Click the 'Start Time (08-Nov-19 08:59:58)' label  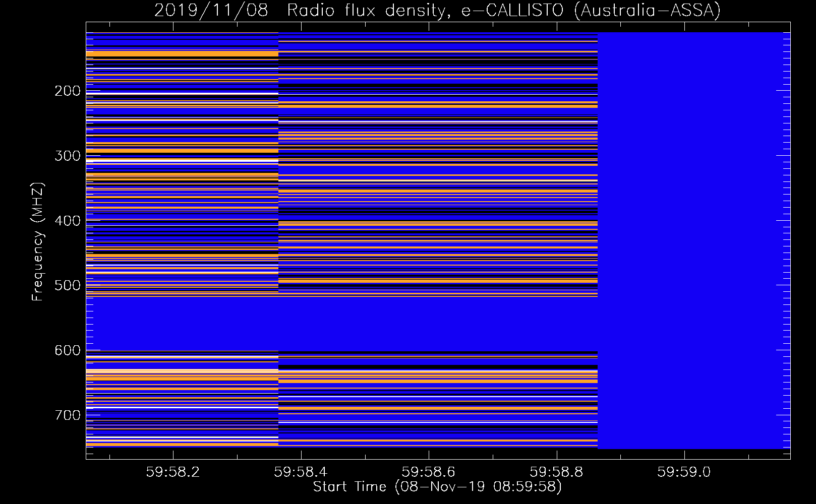click(437, 487)
